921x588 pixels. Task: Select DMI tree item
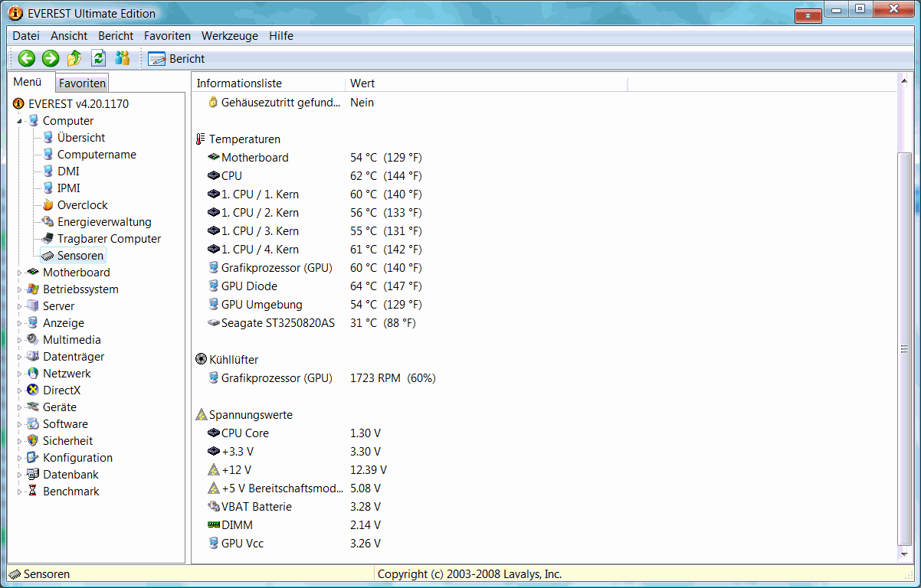point(68,171)
